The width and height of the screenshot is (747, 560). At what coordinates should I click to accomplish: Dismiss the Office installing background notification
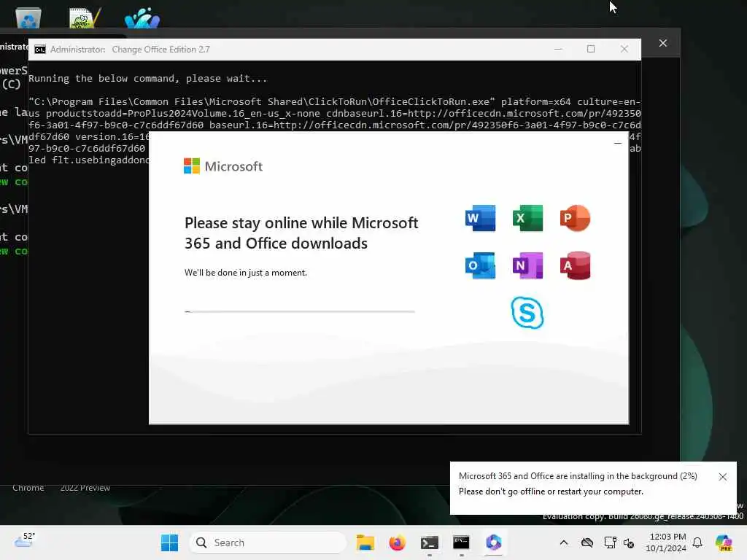(x=722, y=477)
